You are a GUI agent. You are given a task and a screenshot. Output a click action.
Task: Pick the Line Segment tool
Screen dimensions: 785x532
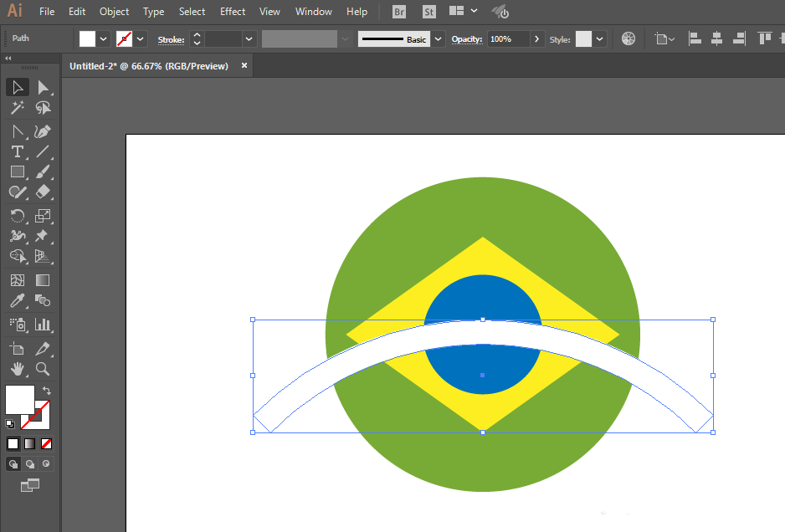point(43,151)
